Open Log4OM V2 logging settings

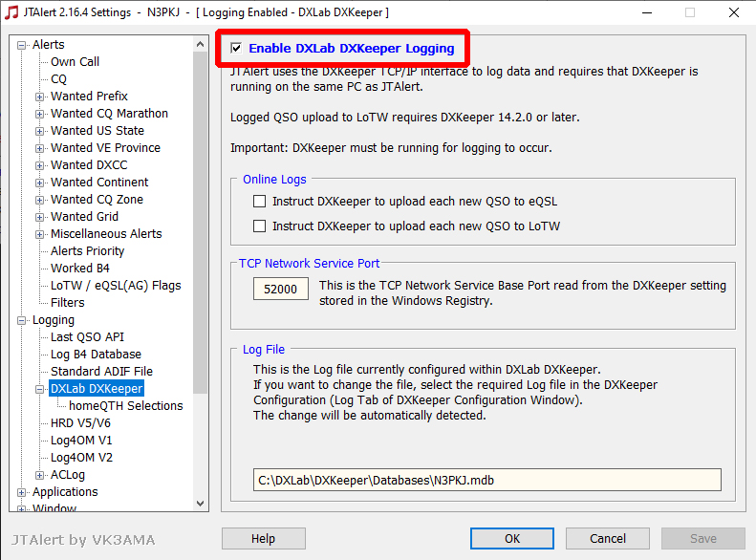pos(81,458)
